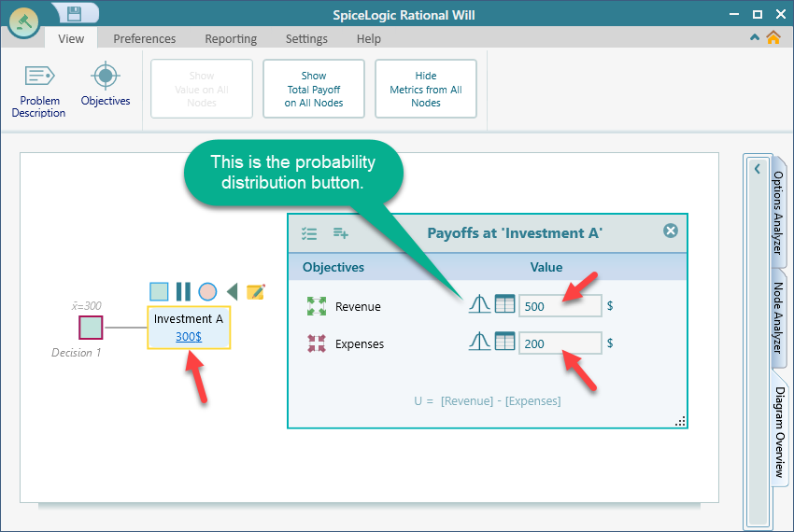Viewport: 794px width, 532px height.
Task: Open the Reporting ribbon tab
Action: click(x=231, y=39)
